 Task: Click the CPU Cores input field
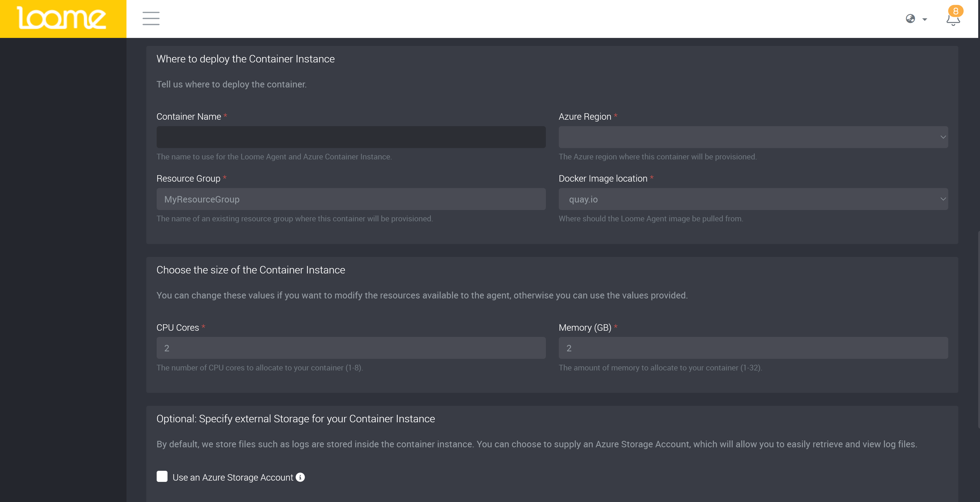(x=351, y=348)
